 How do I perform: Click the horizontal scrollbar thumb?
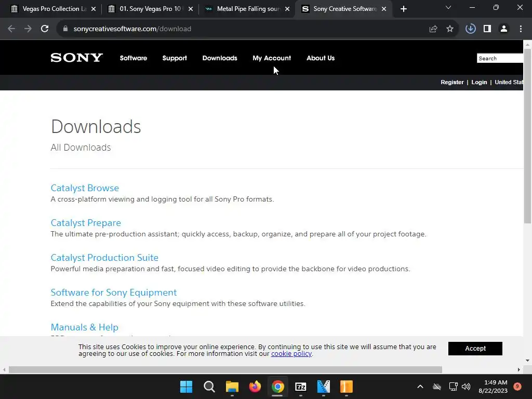[x=225, y=369]
